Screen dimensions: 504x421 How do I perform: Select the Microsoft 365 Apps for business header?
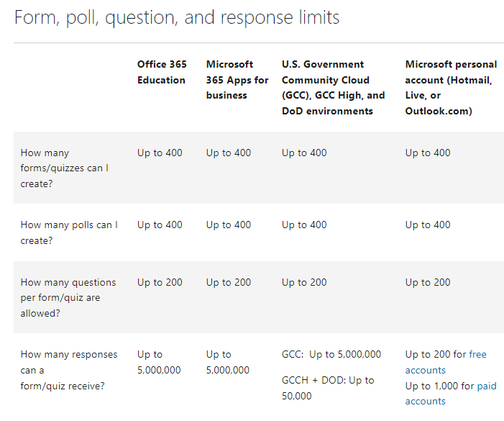tap(237, 80)
